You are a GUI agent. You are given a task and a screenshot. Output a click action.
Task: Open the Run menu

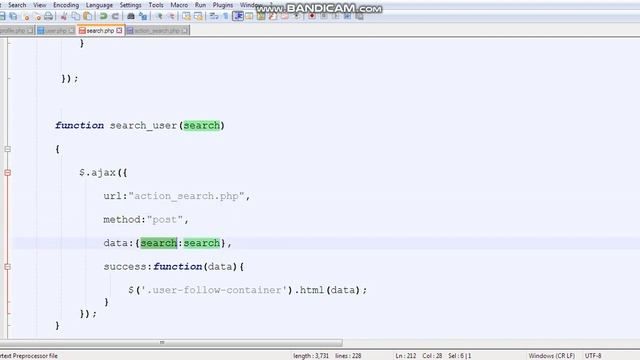pyautogui.click(x=200, y=5)
